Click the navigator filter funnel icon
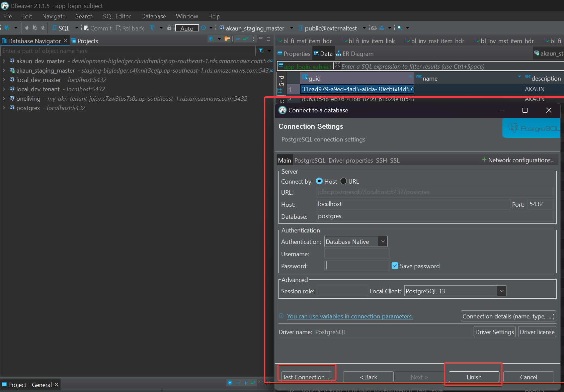564x392 pixels. [x=261, y=51]
